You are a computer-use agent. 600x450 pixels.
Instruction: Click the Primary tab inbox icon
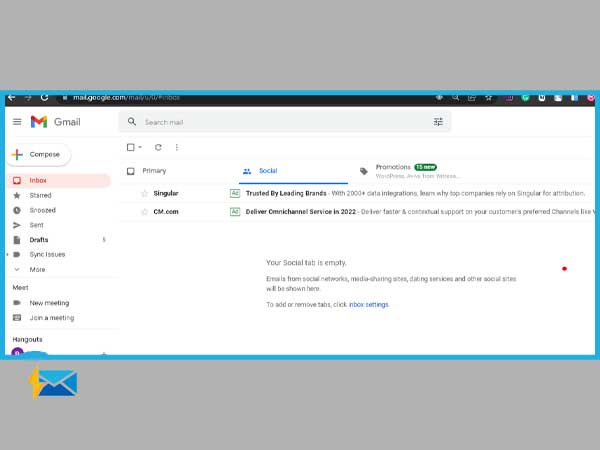click(130, 171)
